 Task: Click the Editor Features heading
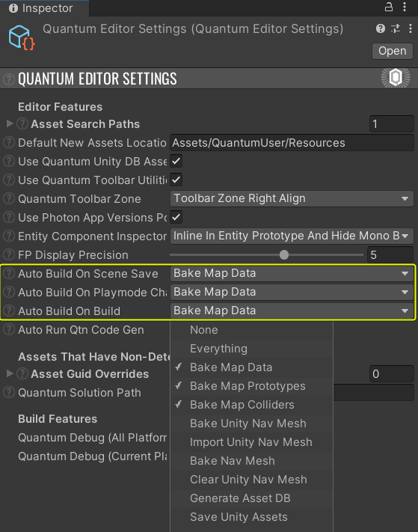pyautogui.click(x=60, y=107)
